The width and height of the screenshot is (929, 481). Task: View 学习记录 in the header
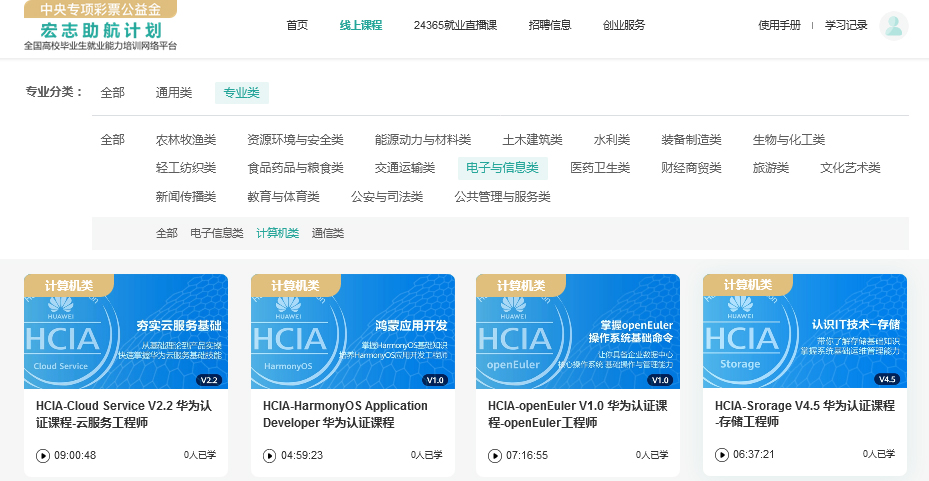pos(846,26)
